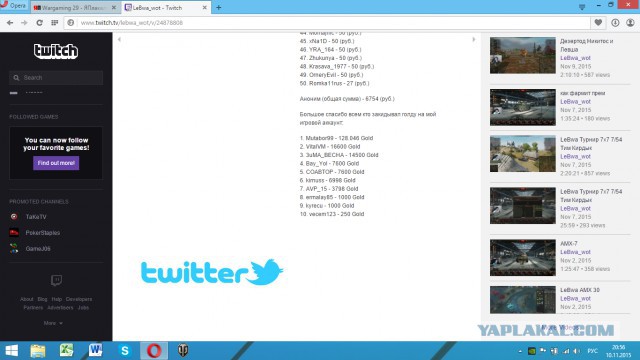The width and height of the screenshot is (640, 360).
Task: Focus the Twitch Search field
Action: [x=56, y=78]
